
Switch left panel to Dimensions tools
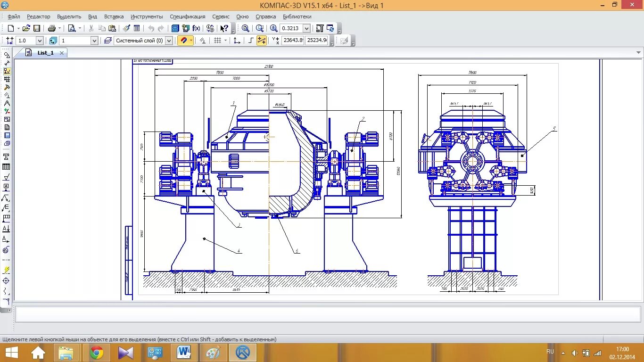click(7, 63)
